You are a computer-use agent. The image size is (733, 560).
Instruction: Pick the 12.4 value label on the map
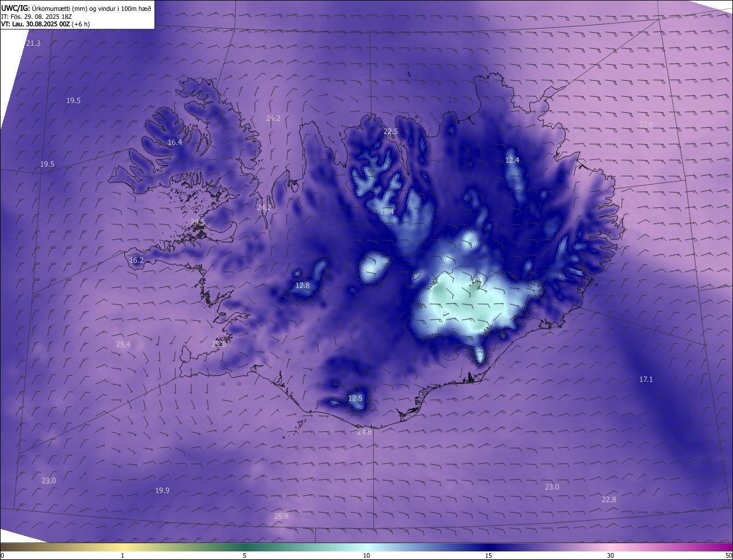[512, 160]
